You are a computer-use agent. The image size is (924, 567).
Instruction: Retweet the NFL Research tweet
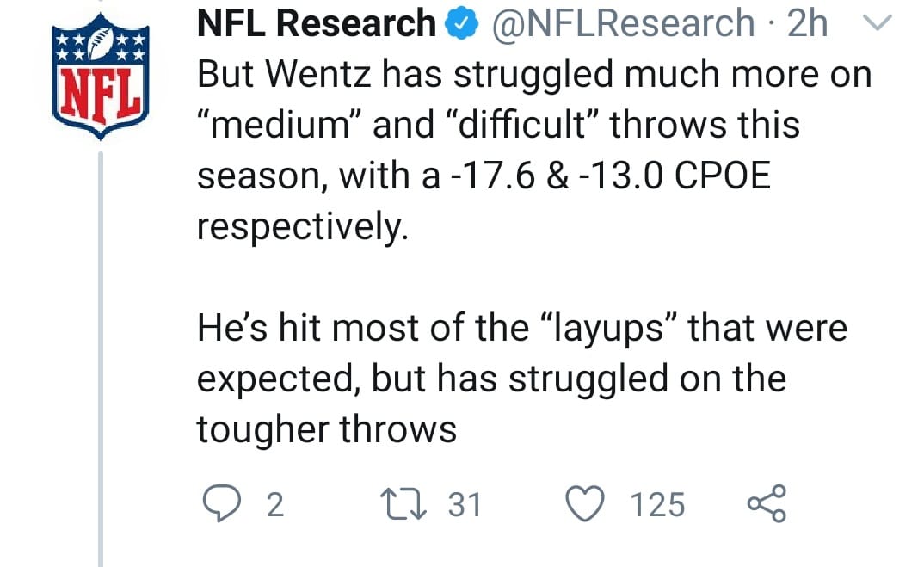(403, 502)
